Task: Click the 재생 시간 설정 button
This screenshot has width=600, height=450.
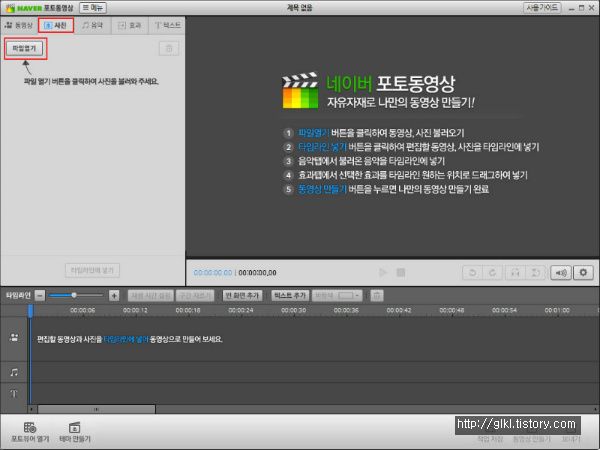Action: coord(150,295)
